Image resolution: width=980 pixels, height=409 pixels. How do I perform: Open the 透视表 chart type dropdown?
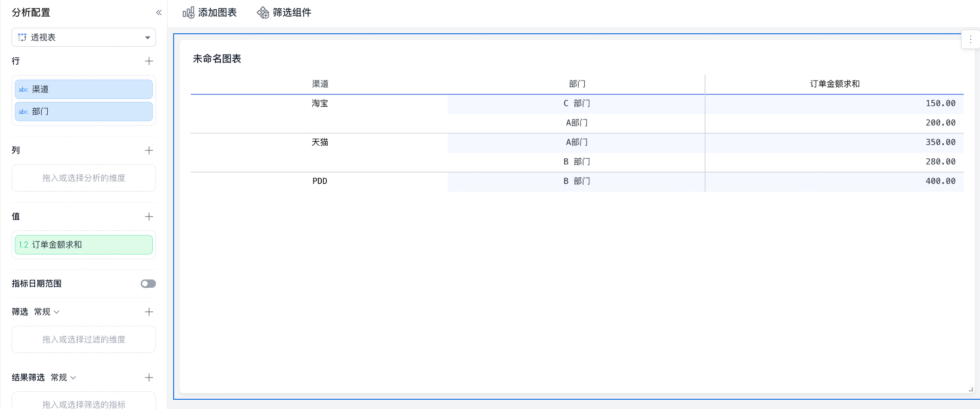(x=84, y=37)
